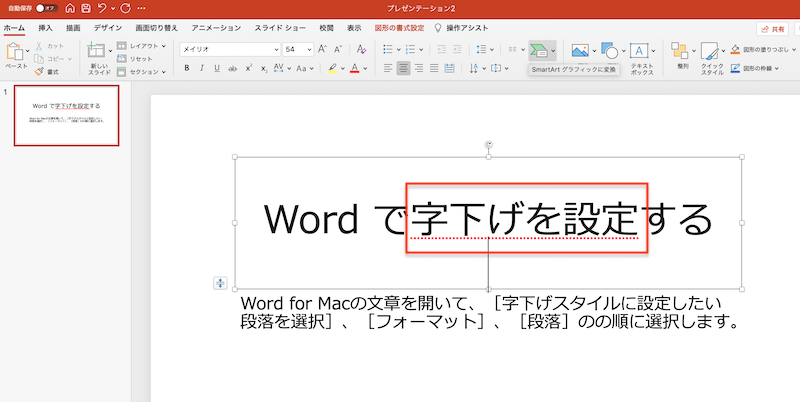
Task: Insert a picture with the image icon
Action: pyautogui.click(x=580, y=51)
